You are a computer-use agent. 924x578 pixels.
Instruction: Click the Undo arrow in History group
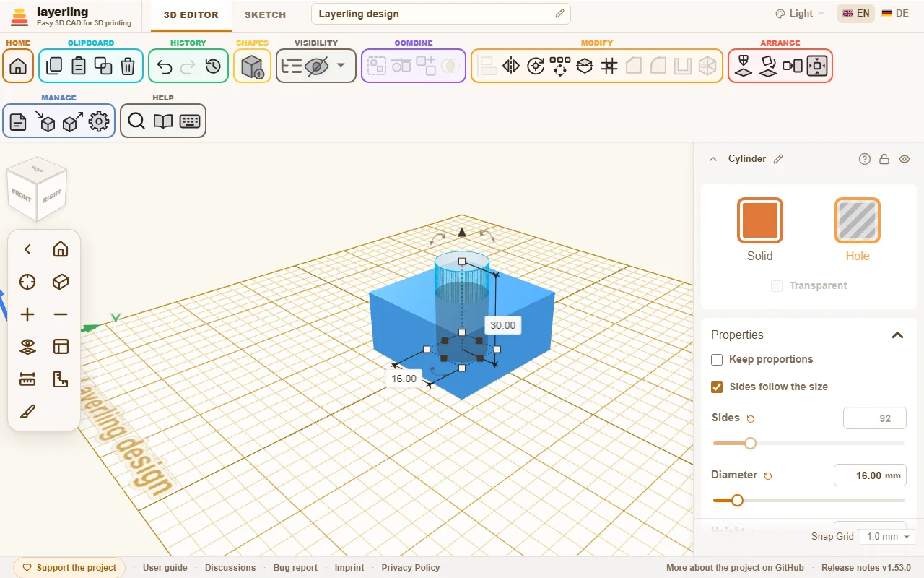[x=165, y=66]
